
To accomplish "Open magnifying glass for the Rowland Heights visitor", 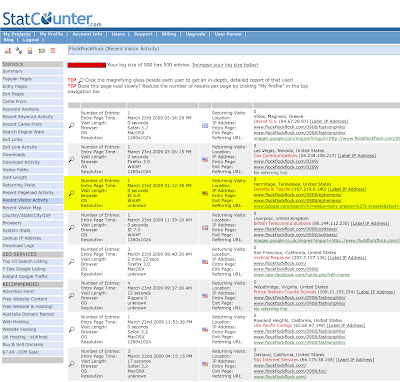I will 72,330.
